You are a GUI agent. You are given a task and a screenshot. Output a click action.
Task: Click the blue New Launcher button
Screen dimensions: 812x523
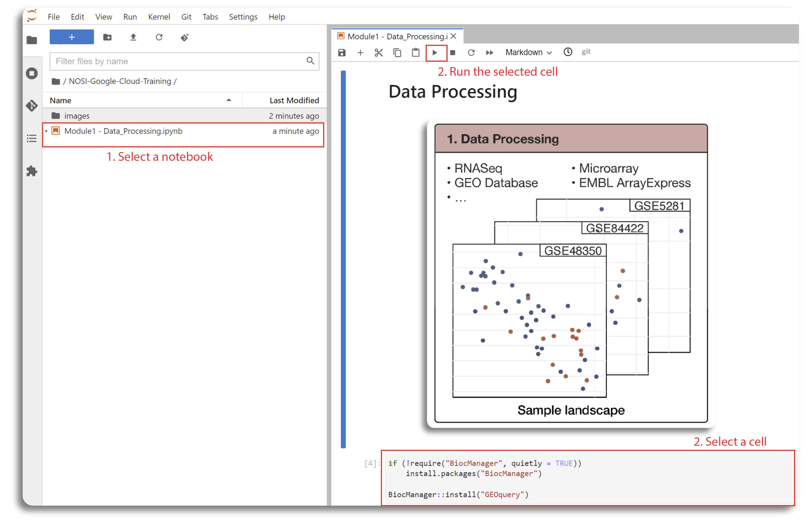pyautogui.click(x=71, y=37)
